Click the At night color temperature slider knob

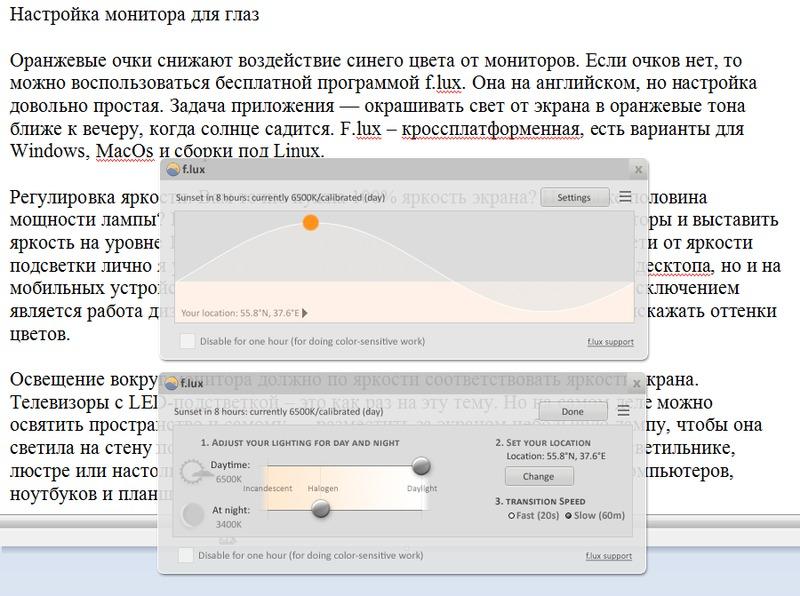321,508
